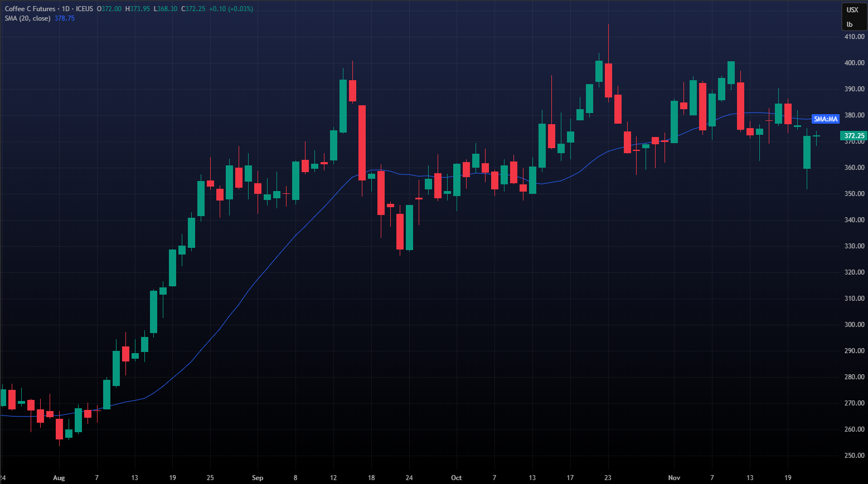The height and width of the screenshot is (484, 868).
Task: Click the open value O372.00 in header
Action: coord(110,9)
